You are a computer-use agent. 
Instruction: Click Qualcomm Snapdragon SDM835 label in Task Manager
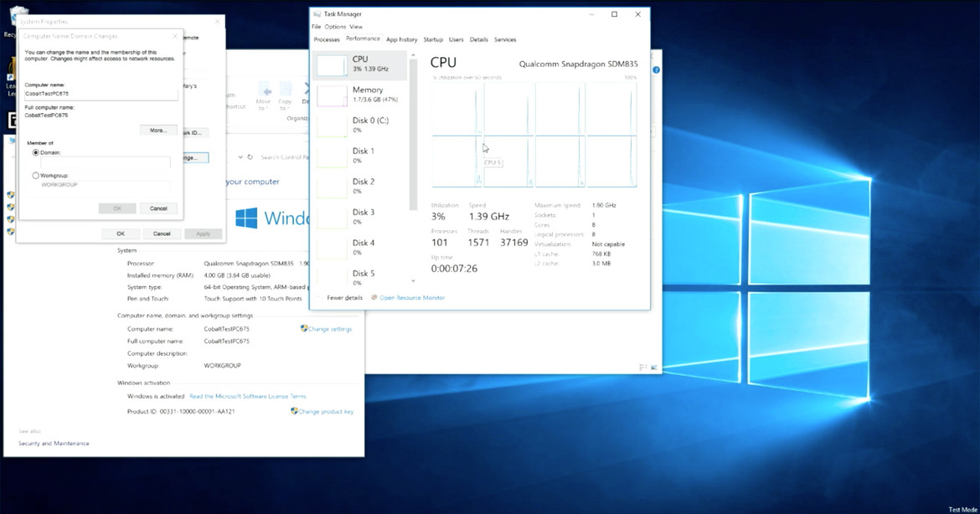(579, 64)
